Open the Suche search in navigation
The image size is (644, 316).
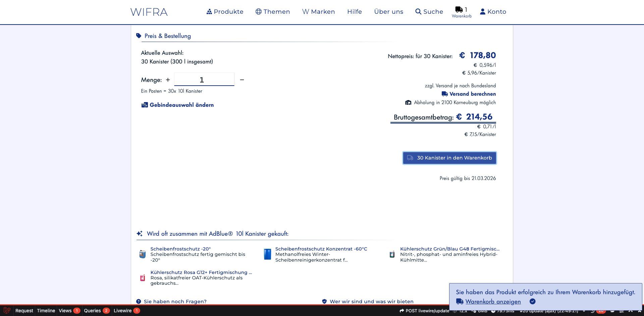tap(429, 12)
